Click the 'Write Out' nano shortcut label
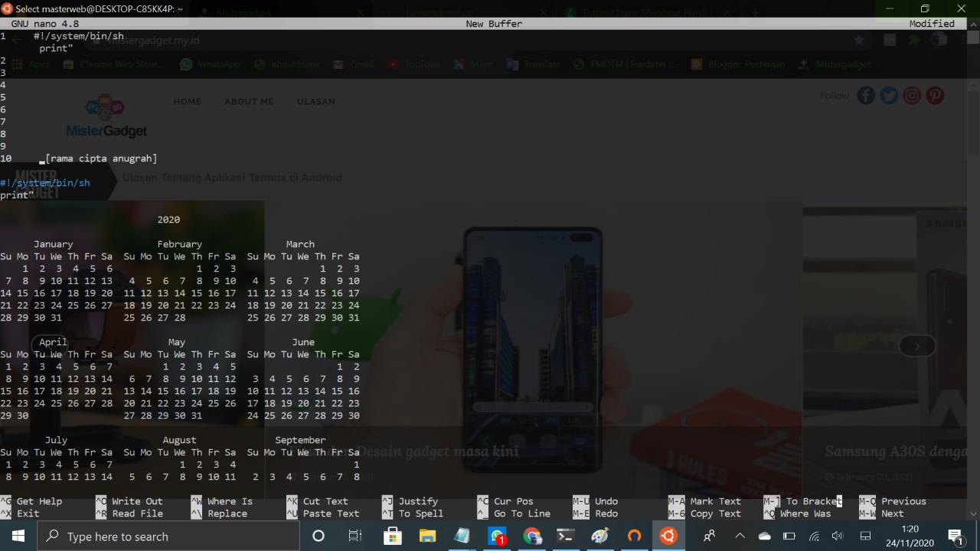 137,501
